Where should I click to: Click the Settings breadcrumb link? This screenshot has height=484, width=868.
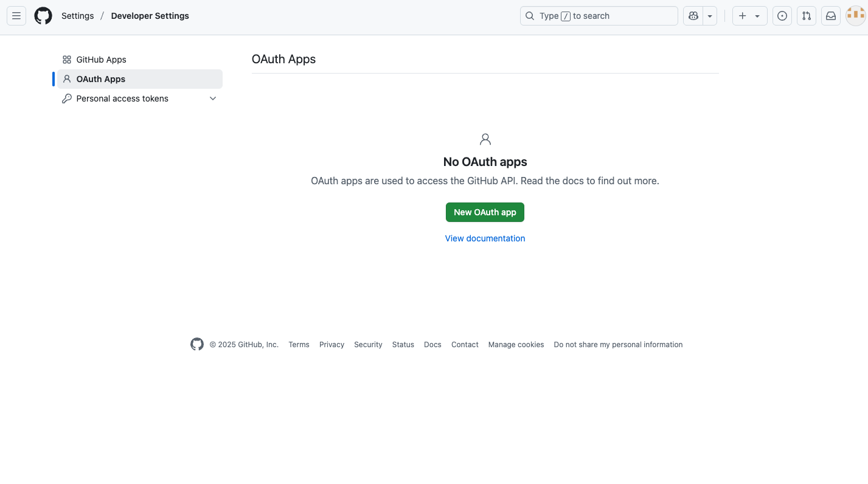pyautogui.click(x=78, y=16)
